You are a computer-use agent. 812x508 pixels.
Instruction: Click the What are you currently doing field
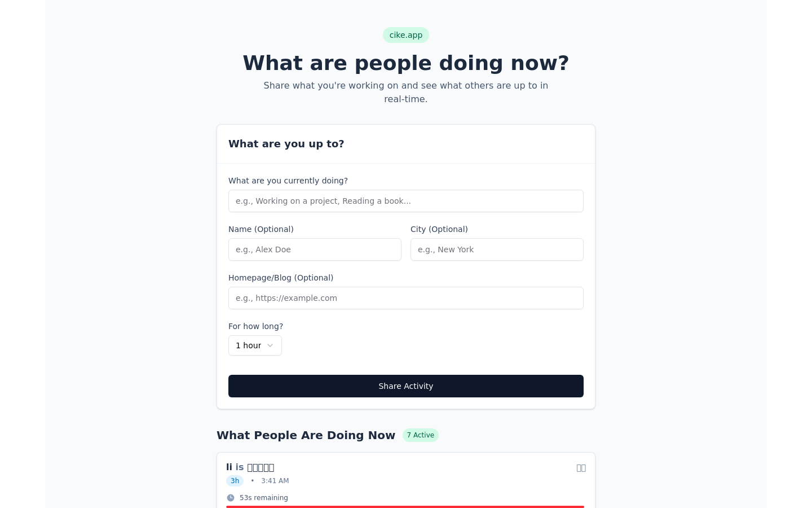406,201
